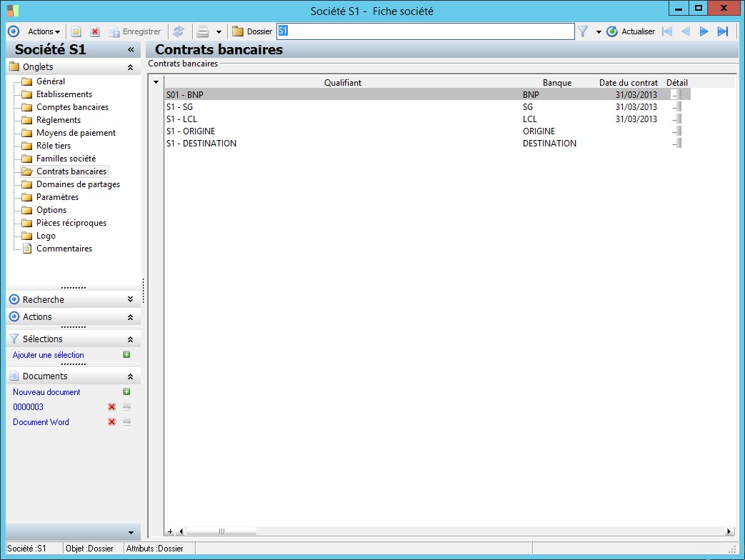Open the Document Word link

coord(41,421)
